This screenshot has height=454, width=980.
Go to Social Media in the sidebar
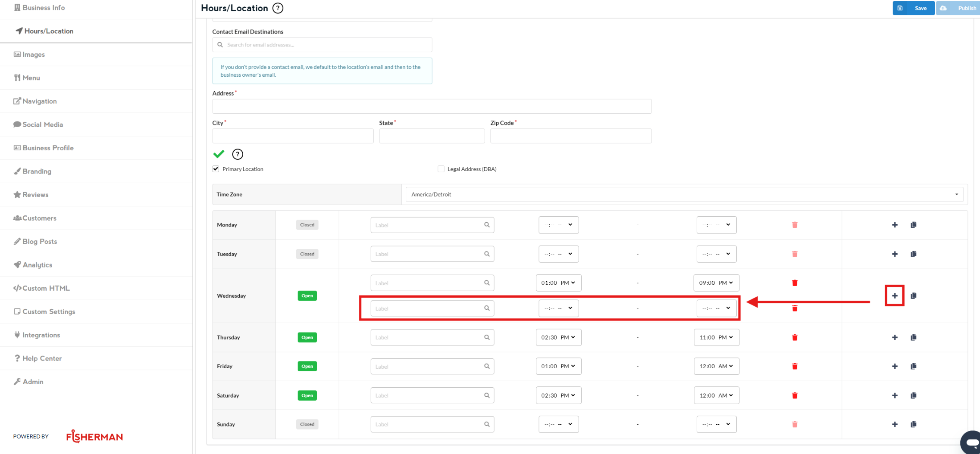[x=42, y=124]
